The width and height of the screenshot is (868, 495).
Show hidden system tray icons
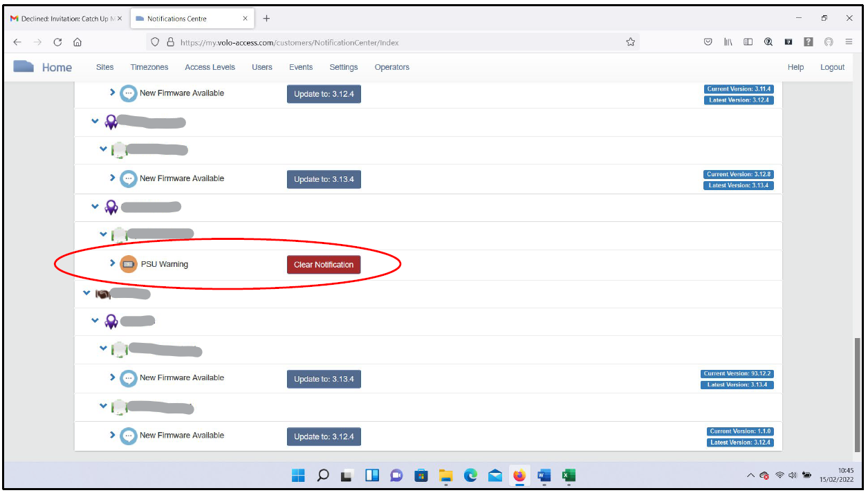click(750, 476)
